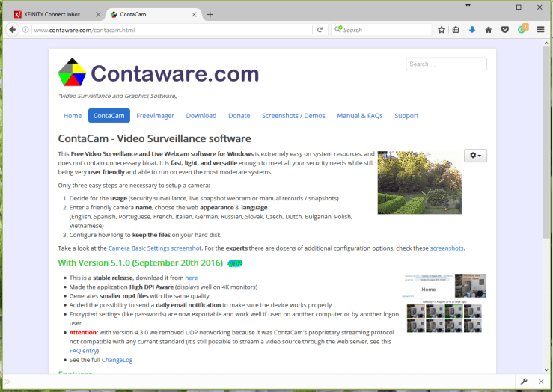The image size is (553, 392).
Task: Open the downloads arrow in toolbar
Action: [x=472, y=30]
